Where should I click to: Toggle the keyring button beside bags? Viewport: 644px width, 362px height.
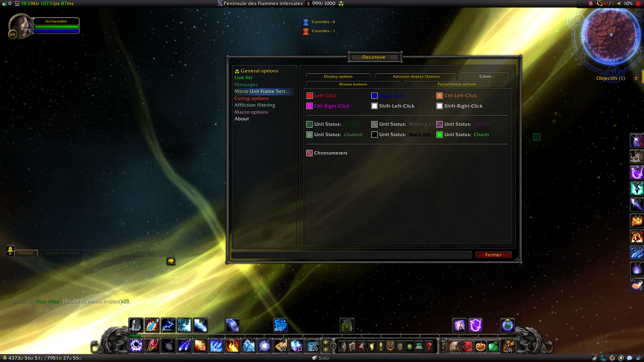pyautogui.click(x=443, y=346)
